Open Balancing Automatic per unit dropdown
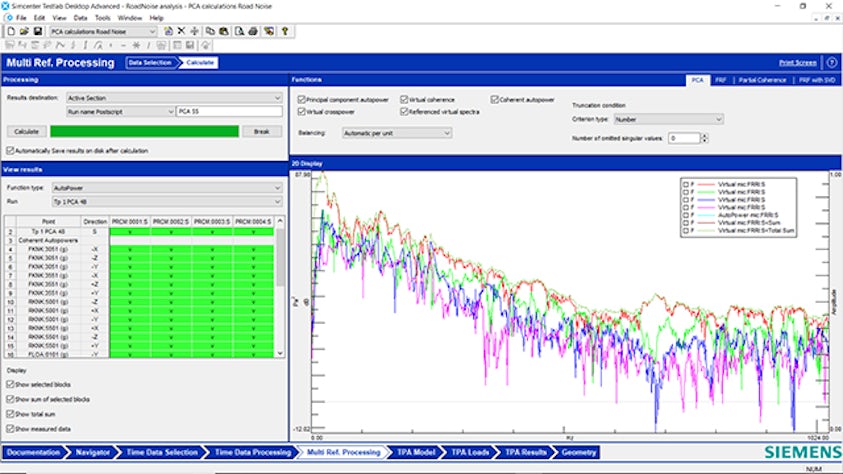 click(397, 133)
